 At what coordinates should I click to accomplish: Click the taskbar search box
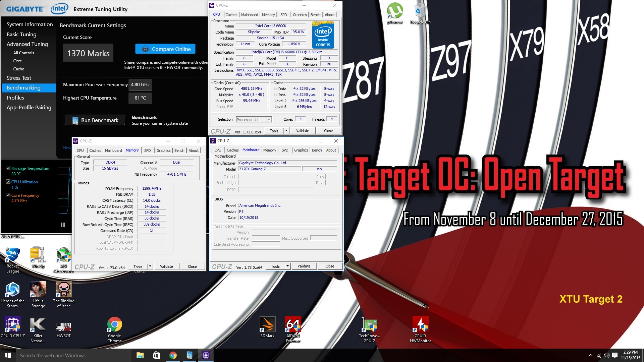[x=73, y=355]
